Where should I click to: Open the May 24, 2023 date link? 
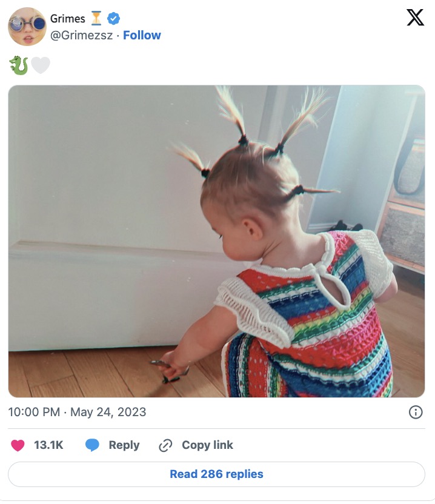tap(108, 412)
